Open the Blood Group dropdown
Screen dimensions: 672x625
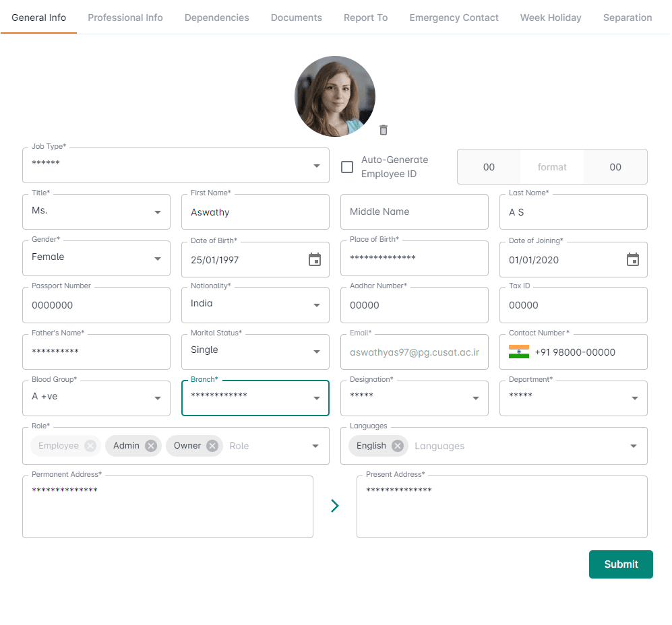(x=158, y=398)
